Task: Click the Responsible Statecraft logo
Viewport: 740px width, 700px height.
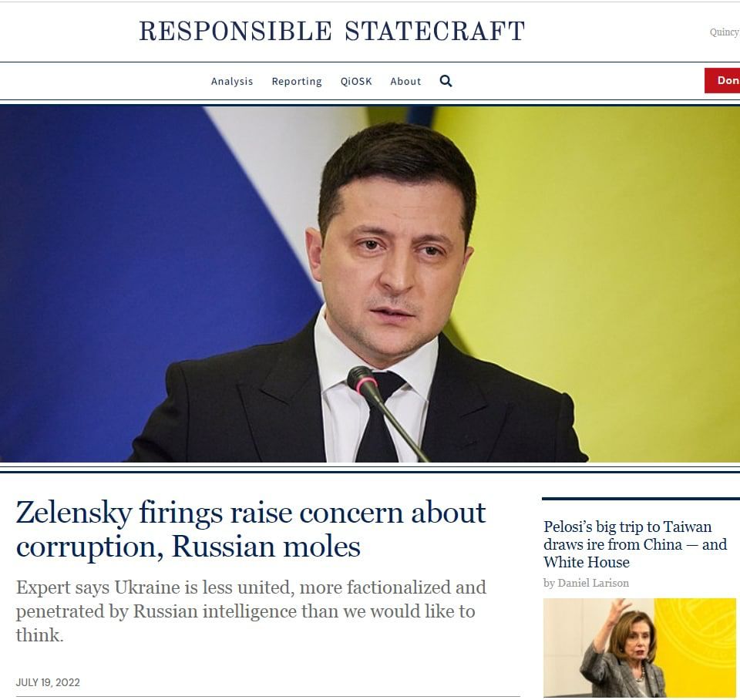Action: coord(331,31)
